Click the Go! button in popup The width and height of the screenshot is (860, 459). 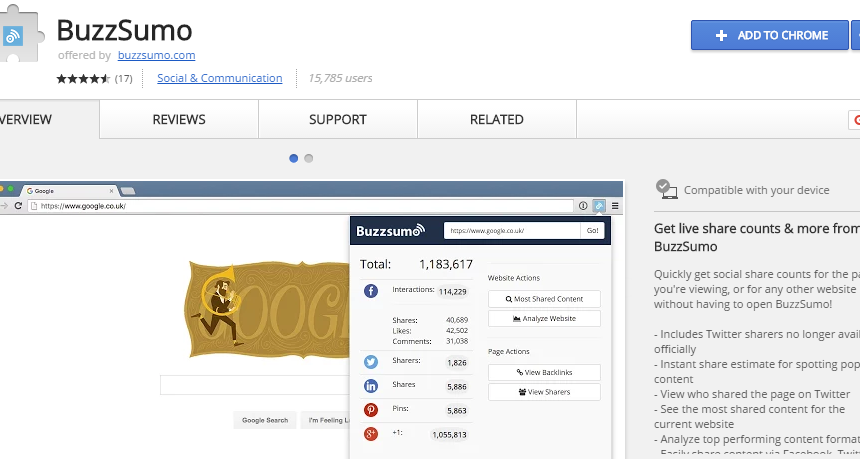[x=592, y=230]
